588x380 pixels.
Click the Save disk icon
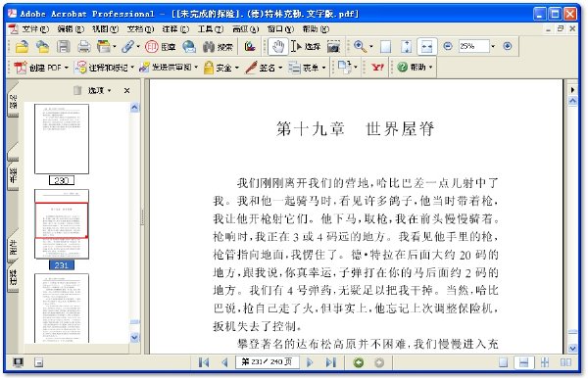point(64,46)
